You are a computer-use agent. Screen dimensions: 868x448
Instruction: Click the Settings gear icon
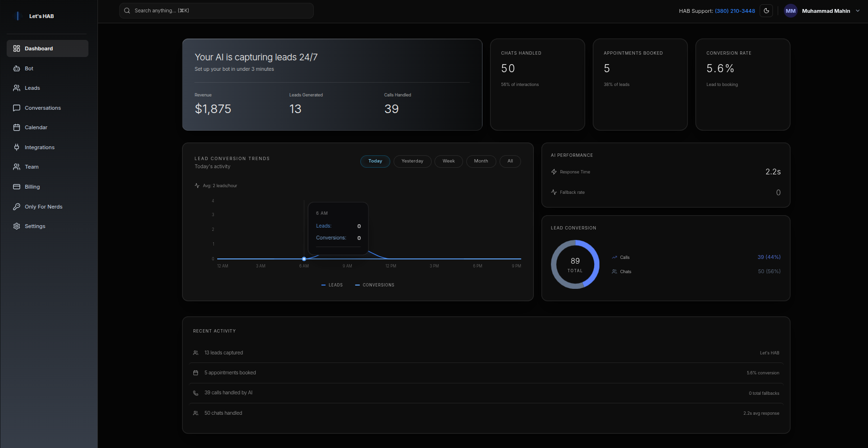17,226
